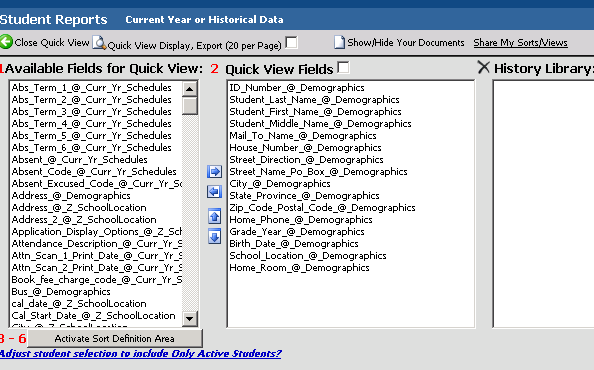Click the green Close Quick View arrow icon
Viewport: 594px width, 370px height.
[6, 42]
